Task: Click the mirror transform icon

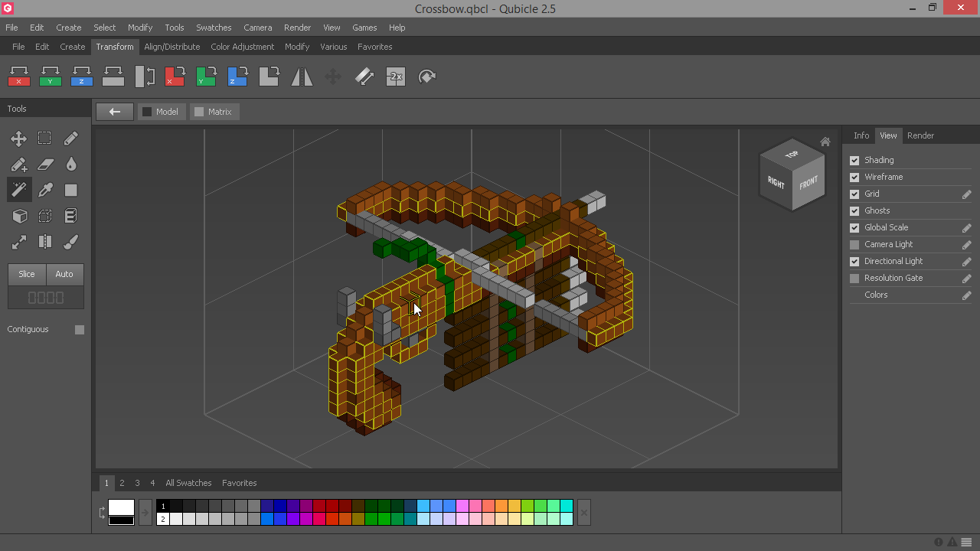Action: 302,77
